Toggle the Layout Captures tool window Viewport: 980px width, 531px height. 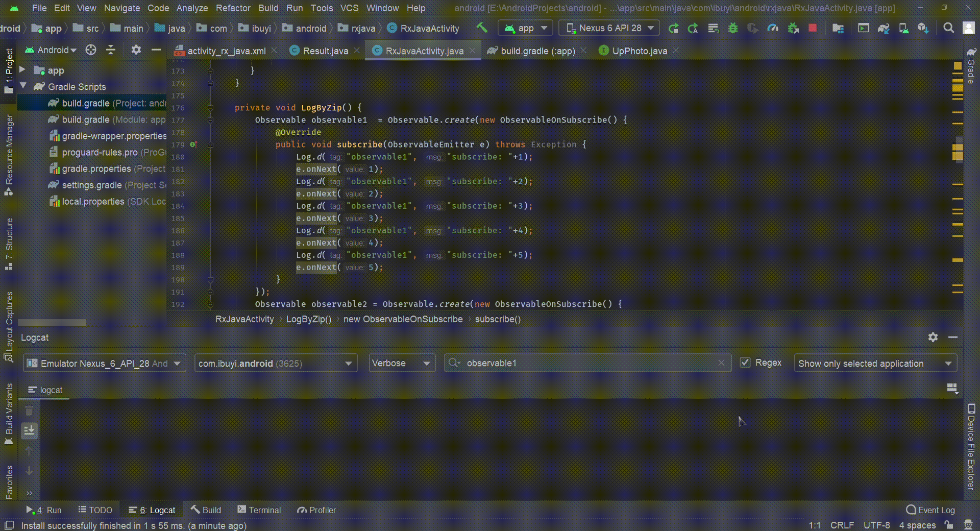point(9,327)
